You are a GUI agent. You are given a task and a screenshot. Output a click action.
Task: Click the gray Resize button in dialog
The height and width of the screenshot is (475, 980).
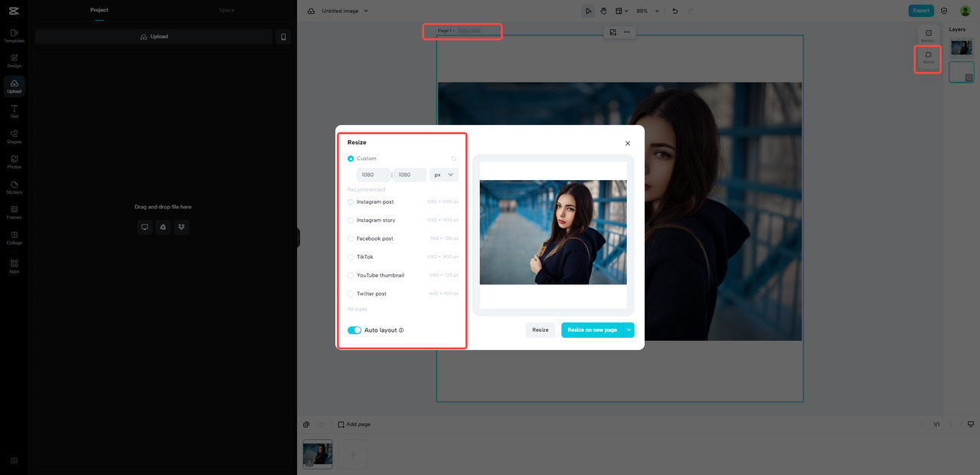541,329
